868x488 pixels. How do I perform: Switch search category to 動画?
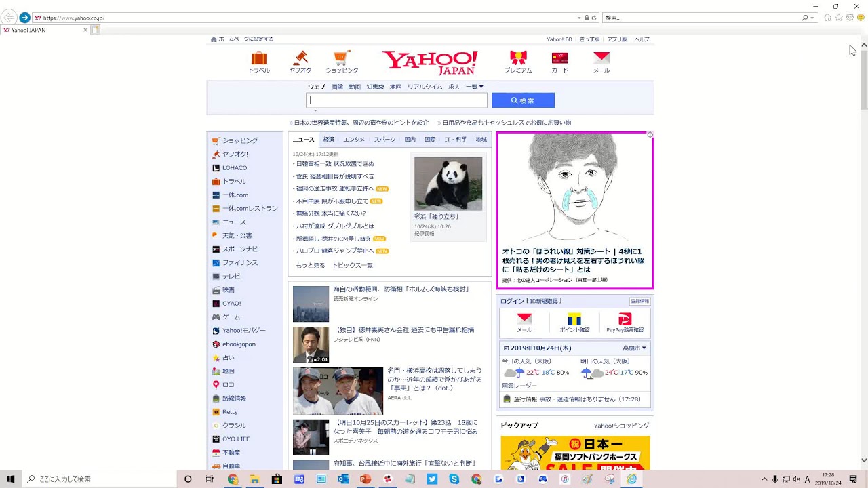pos(355,87)
